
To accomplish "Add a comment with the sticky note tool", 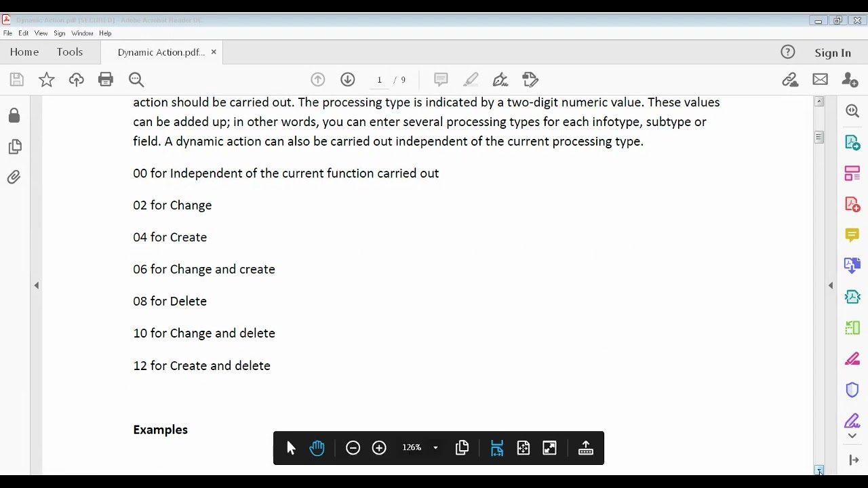I will pyautogui.click(x=441, y=79).
